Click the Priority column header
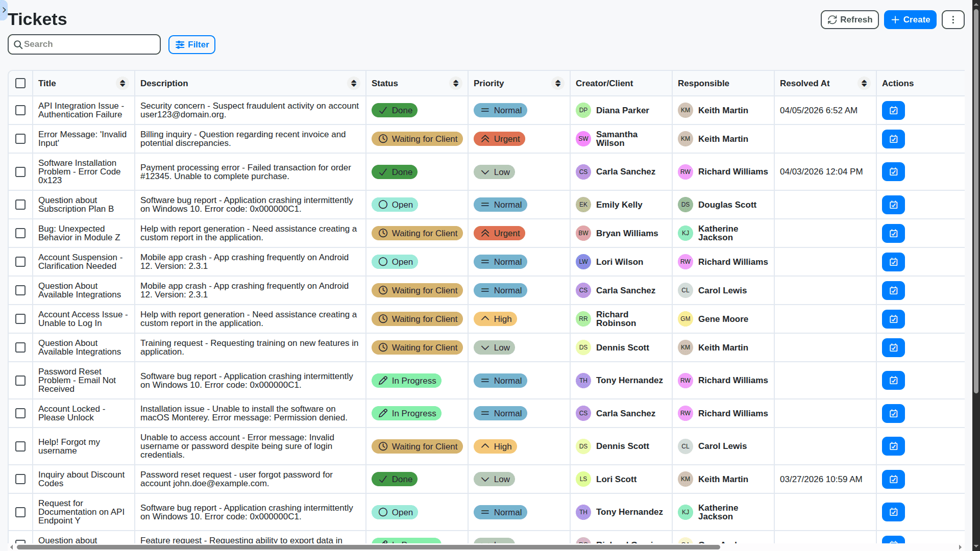980x551 pixels. (x=488, y=83)
